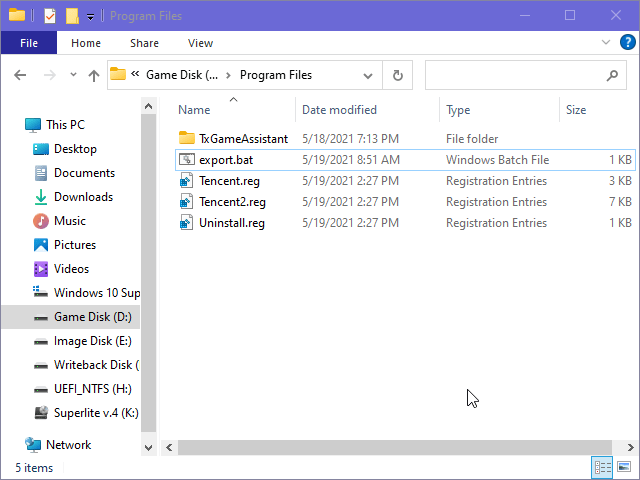Select the export.bat batch file icon

(187, 160)
